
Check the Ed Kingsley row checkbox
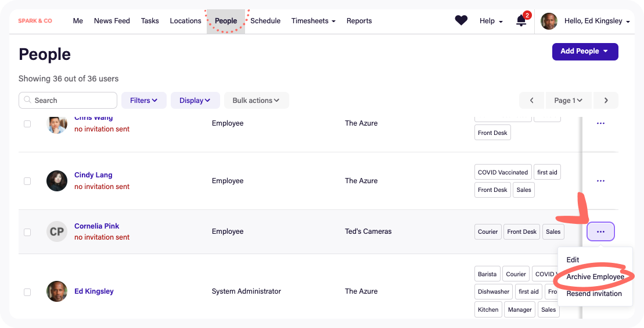click(x=27, y=292)
